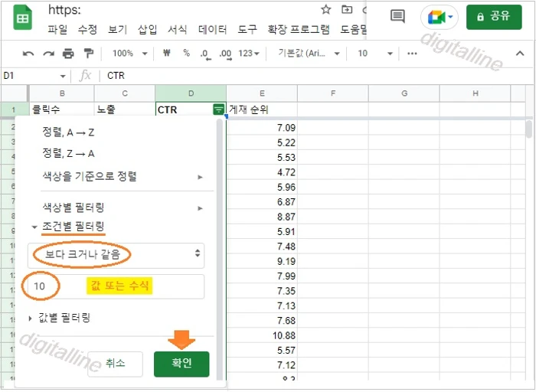Select the 노출 header cell
Image resolution: width=536 pixels, height=392 pixels.
pyautogui.click(x=125, y=109)
